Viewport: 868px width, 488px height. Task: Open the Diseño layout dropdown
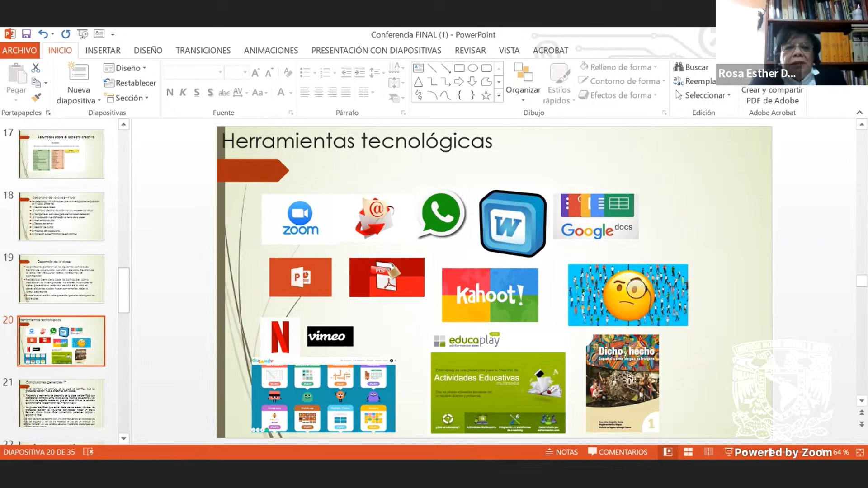[x=125, y=68]
